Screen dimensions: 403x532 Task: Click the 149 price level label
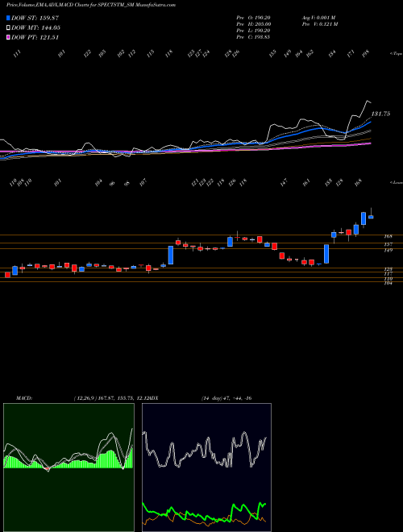click(x=388, y=251)
